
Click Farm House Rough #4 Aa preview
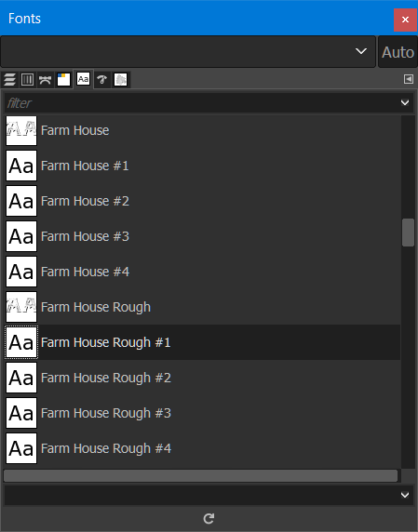click(x=21, y=448)
